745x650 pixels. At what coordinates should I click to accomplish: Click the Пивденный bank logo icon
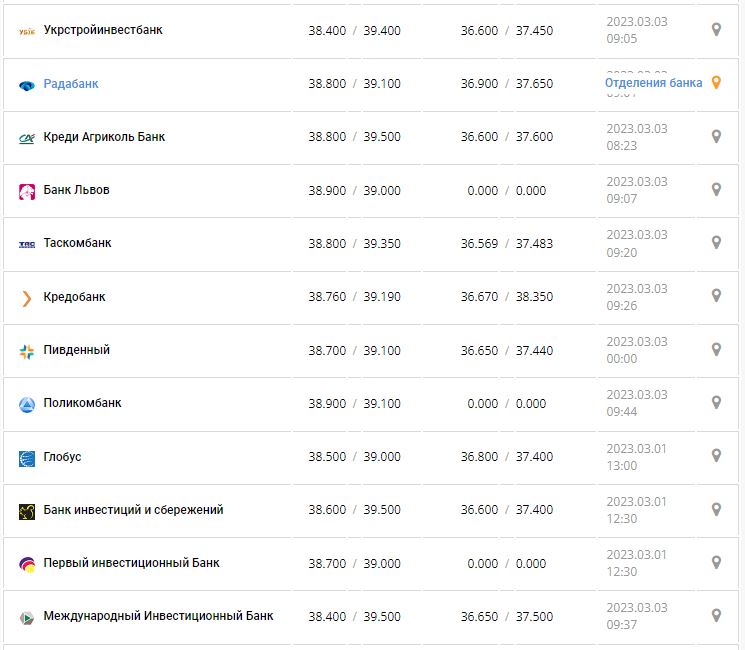click(27, 351)
